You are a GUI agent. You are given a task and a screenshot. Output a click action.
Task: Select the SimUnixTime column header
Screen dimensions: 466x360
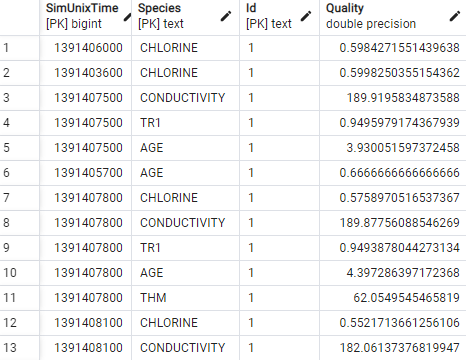point(86,17)
